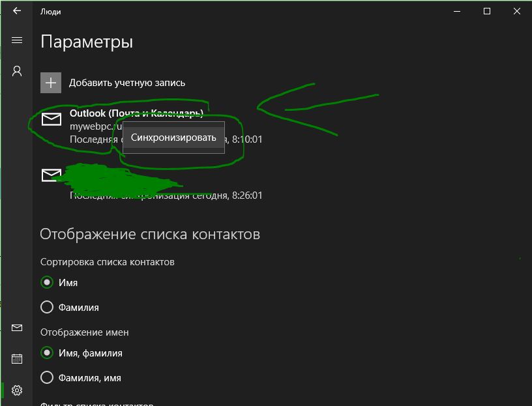Switch to Mail app in sidebar

(17, 328)
